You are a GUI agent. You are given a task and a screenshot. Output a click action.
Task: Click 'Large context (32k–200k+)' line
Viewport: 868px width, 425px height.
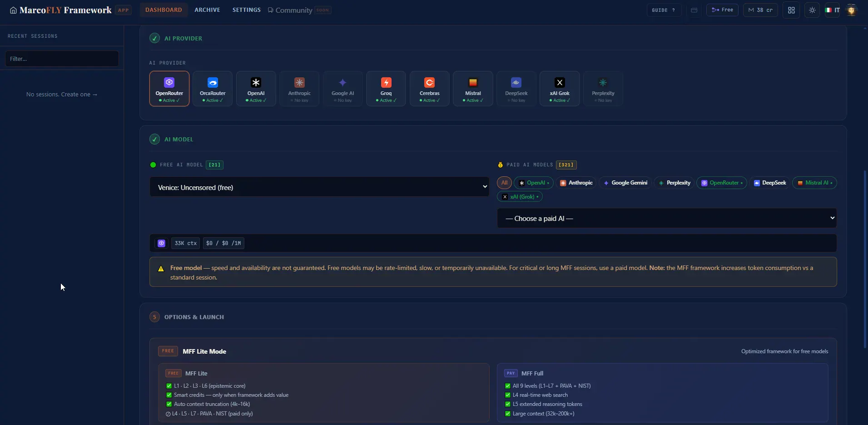coord(543,414)
